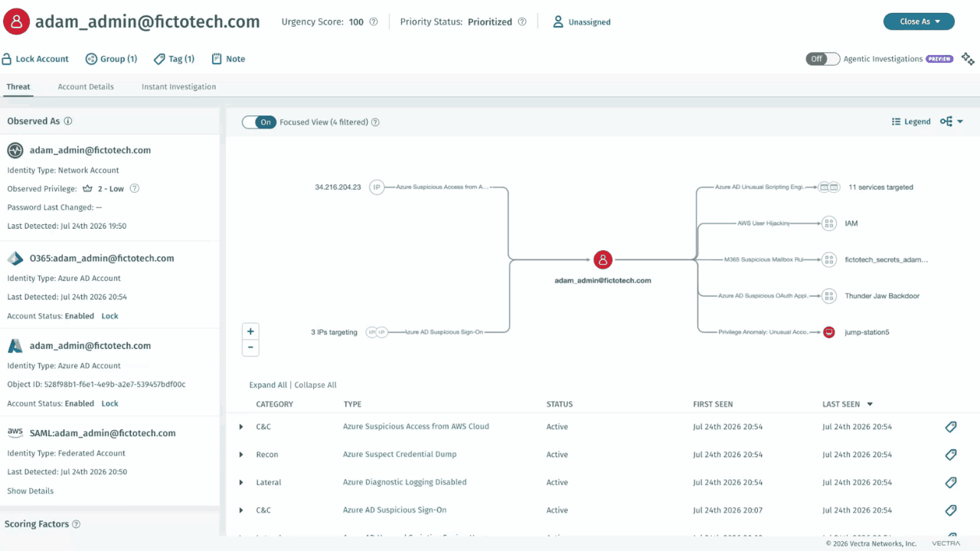
Task: Expand the Azure Suspect Credential Dump row
Action: 241,455
